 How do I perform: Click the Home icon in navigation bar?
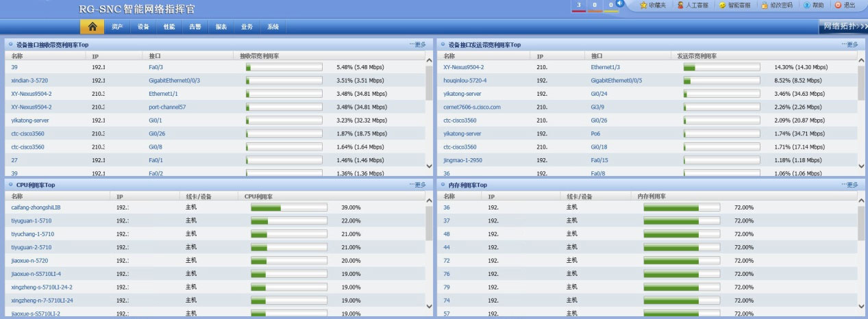click(x=92, y=27)
